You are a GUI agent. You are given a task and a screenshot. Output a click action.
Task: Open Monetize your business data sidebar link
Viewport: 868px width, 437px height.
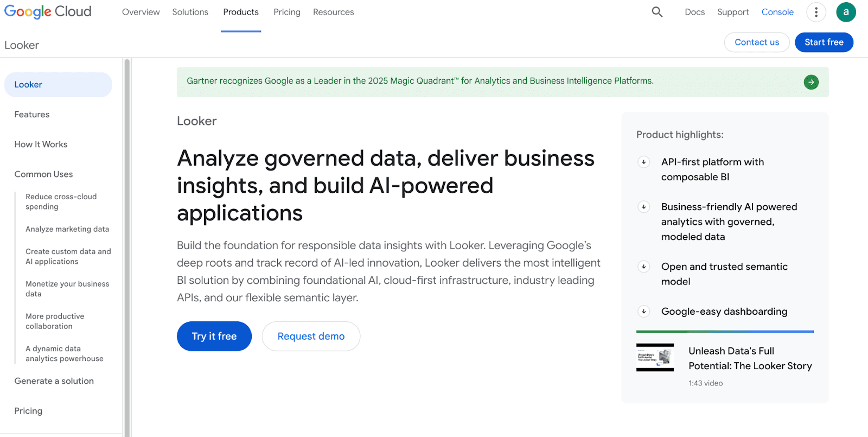tap(67, 289)
